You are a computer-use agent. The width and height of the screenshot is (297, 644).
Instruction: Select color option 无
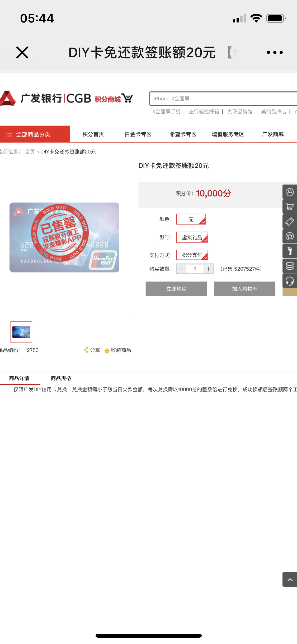point(191,219)
